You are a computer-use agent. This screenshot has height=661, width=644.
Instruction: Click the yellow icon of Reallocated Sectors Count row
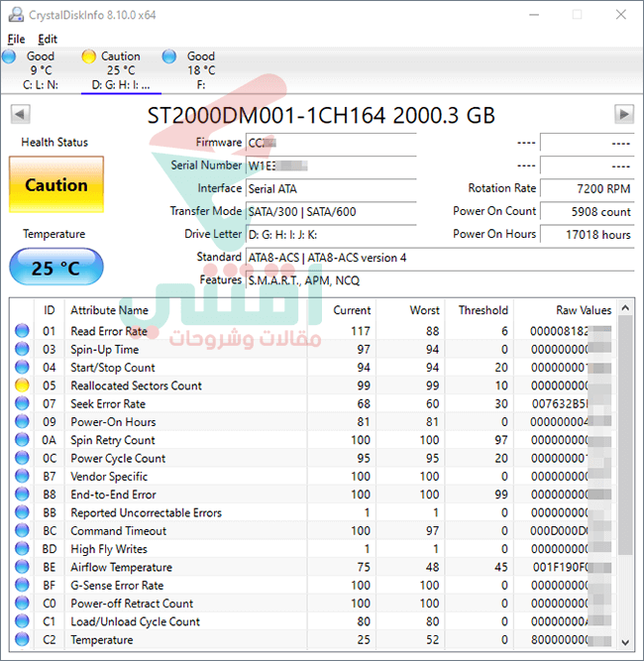pyautogui.click(x=22, y=385)
